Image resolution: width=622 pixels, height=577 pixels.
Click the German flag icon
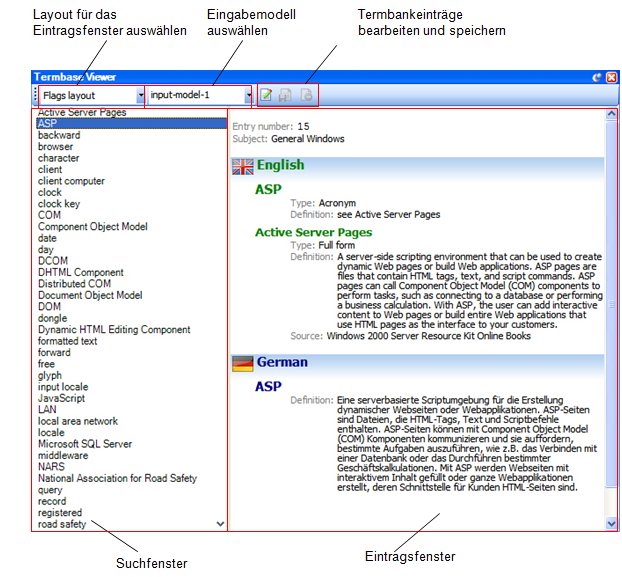point(243,364)
